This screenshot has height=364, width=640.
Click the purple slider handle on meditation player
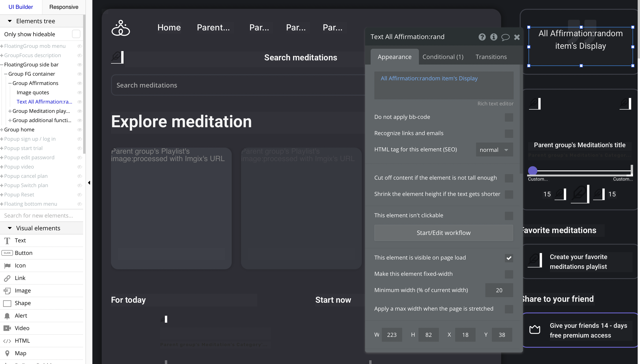[532, 171]
